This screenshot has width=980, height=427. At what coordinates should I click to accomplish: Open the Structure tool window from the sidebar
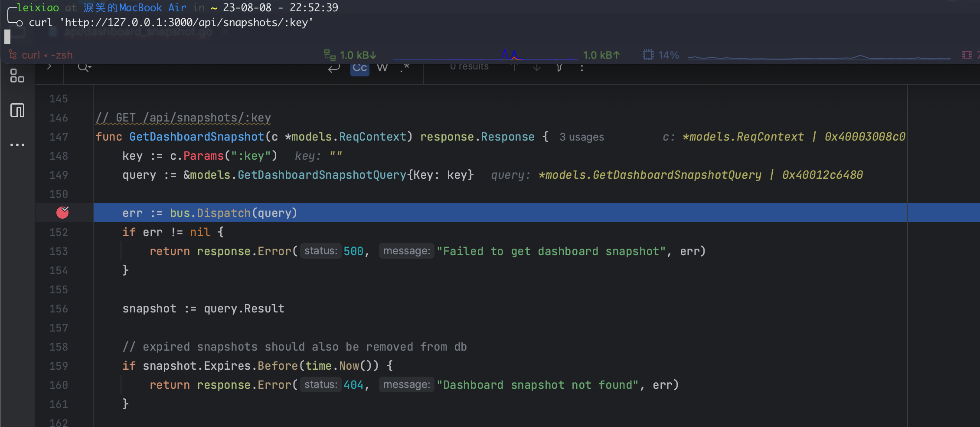[18, 76]
